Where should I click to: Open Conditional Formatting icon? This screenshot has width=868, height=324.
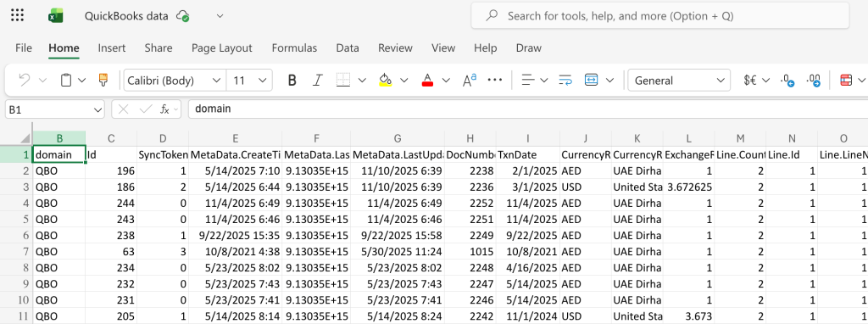(x=845, y=81)
